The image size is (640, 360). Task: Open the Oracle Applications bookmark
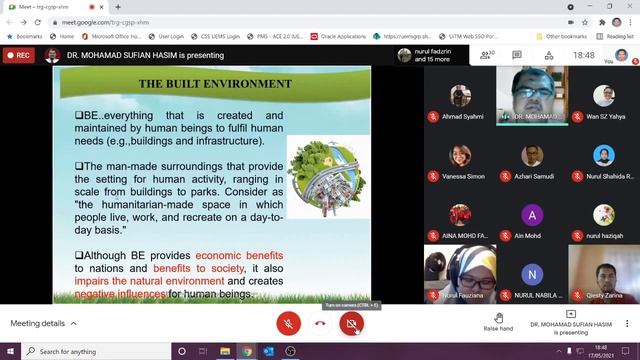[x=338, y=36]
